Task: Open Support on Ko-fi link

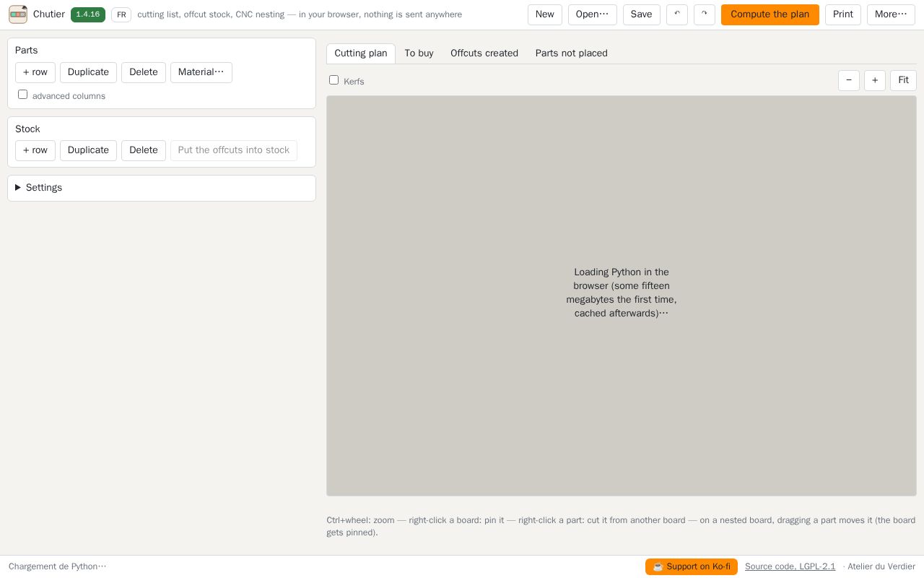Action: [692, 566]
